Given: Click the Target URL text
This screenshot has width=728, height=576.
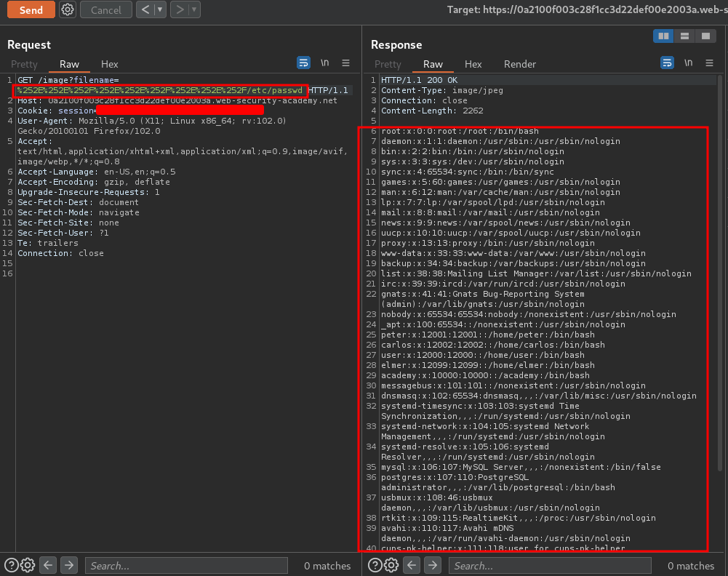Looking at the screenshot, I should tap(587, 9).
